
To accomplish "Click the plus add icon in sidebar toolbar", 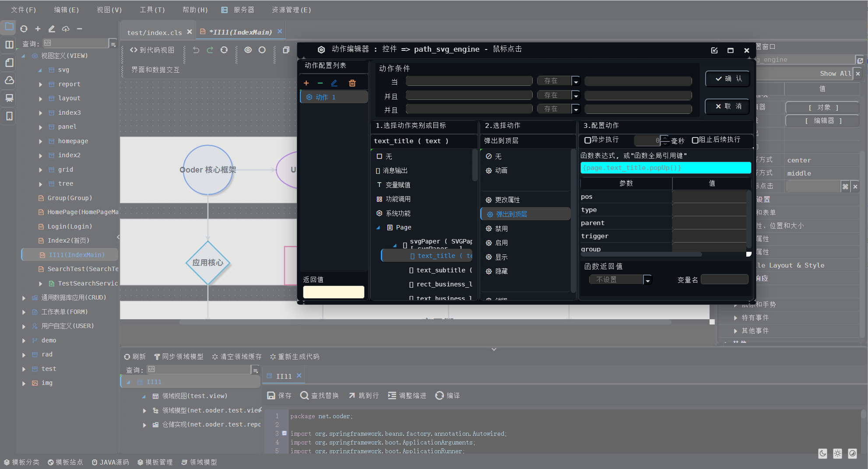I will pyautogui.click(x=38, y=29).
